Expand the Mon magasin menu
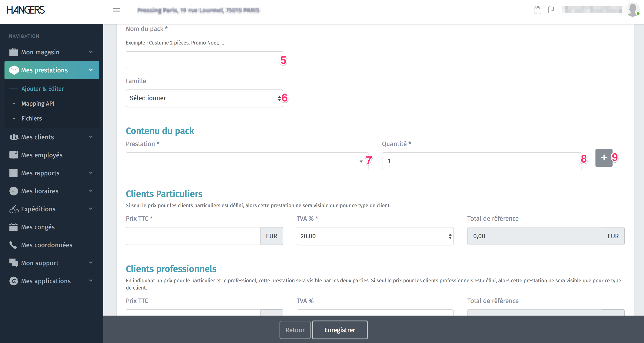 [x=51, y=52]
